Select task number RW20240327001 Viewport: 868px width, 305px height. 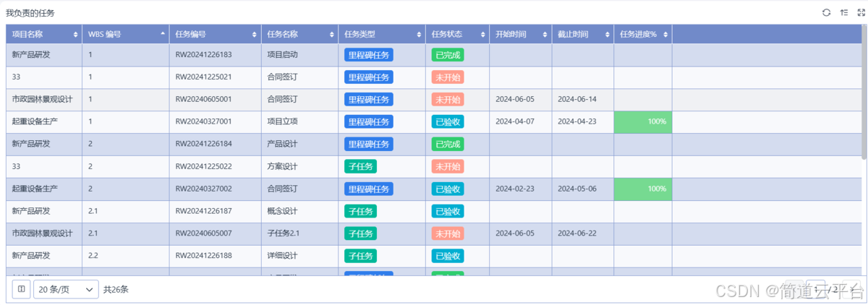coord(203,121)
